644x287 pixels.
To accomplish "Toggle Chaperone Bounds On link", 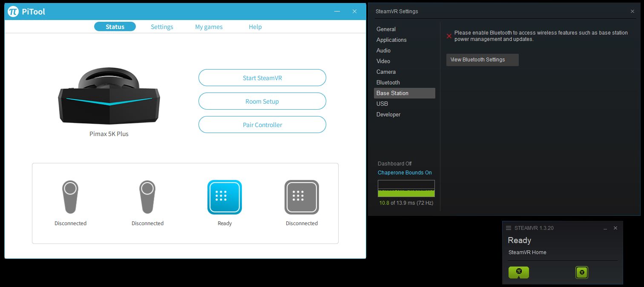I will (x=405, y=173).
